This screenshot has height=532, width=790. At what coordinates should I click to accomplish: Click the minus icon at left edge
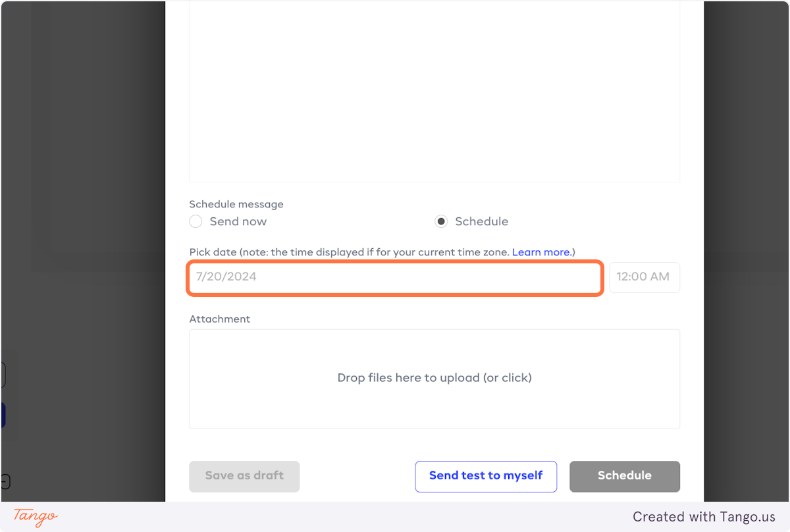(x=5, y=481)
